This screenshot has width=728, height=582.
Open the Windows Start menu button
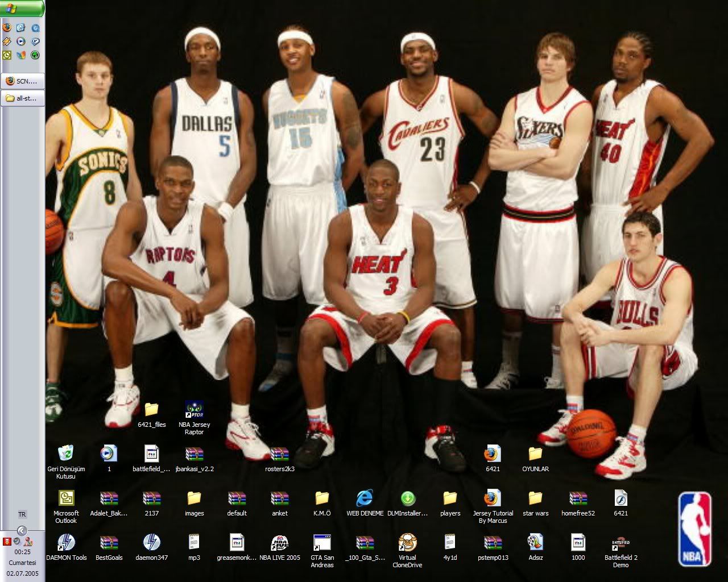pyautogui.click(x=22, y=9)
